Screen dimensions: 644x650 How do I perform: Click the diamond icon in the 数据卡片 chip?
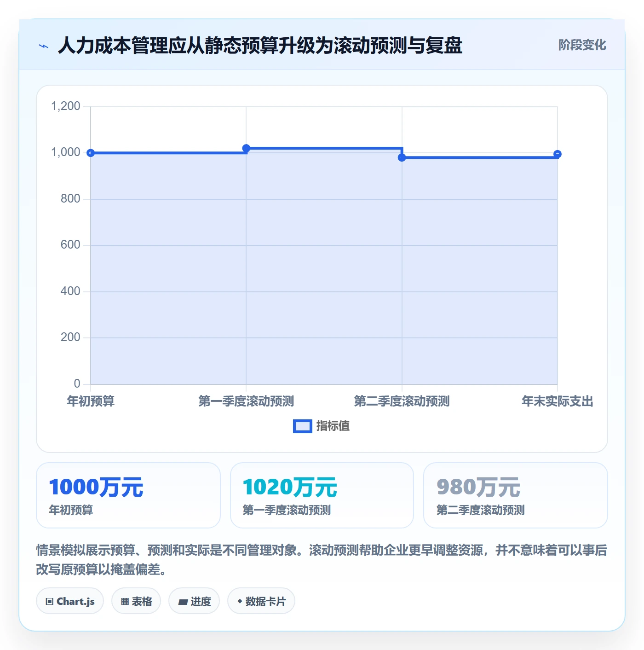point(240,601)
